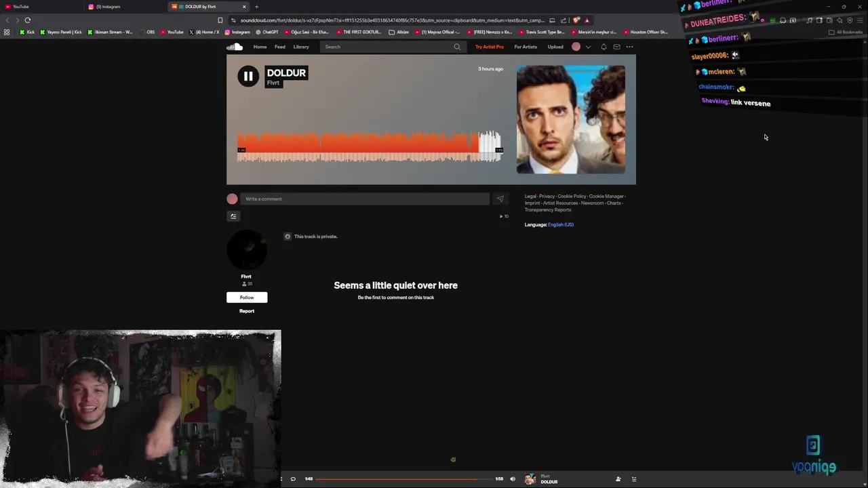Send the comment with arrow icon

click(500, 199)
